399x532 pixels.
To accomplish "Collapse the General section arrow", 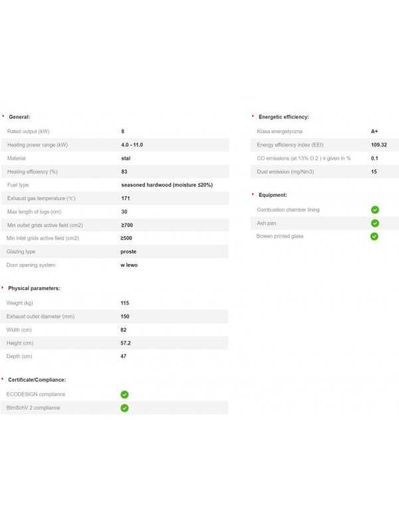I will coord(3,116).
